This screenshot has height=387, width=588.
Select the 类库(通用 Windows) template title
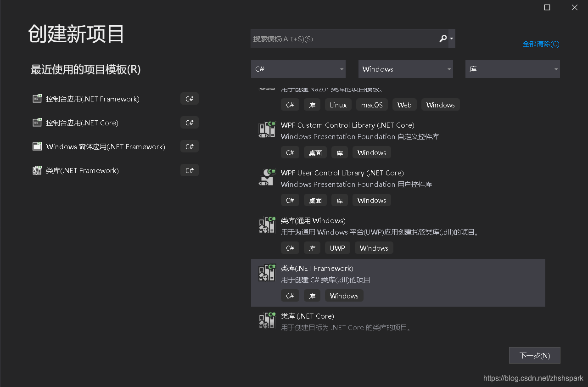pyautogui.click(x=313, y=220)
